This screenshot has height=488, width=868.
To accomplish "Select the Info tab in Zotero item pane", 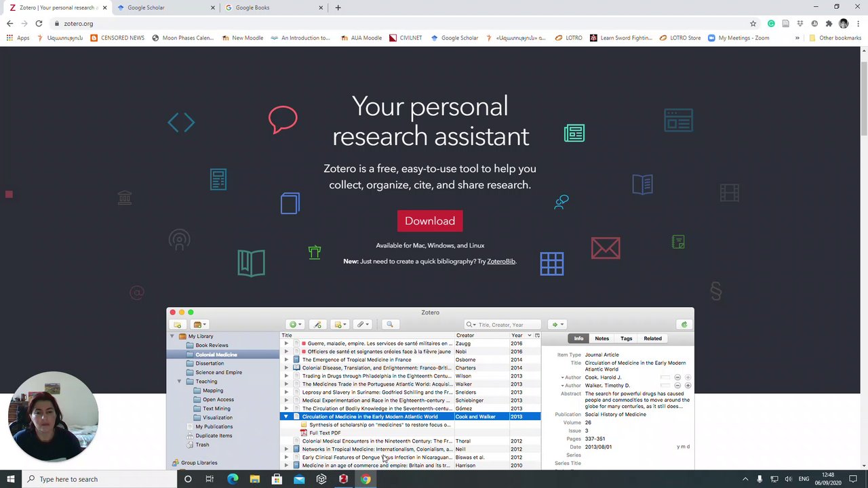I will (x=578, y=338).
